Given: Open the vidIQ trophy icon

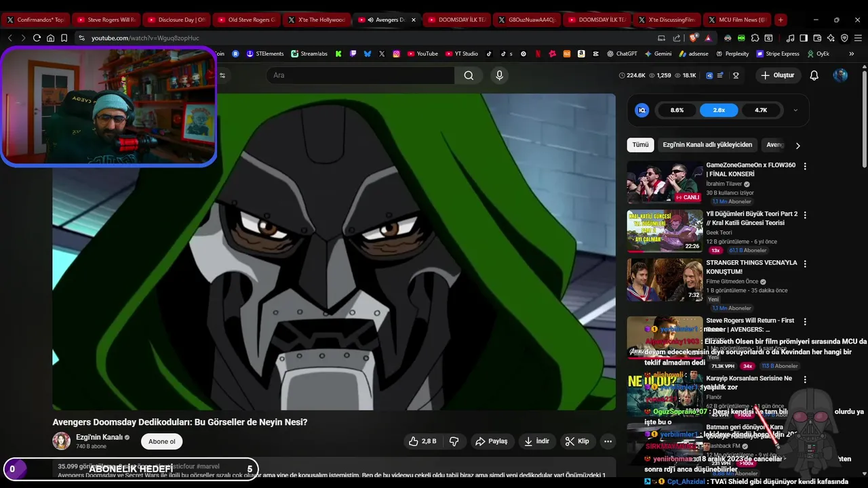Looking at the screenshot, I should pos(736,75).
